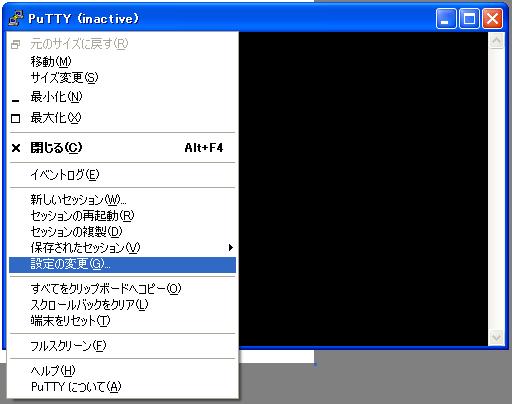Click the scrollbar down arrow button
Screen dimensions: 512x404
[x=496, y=338]
